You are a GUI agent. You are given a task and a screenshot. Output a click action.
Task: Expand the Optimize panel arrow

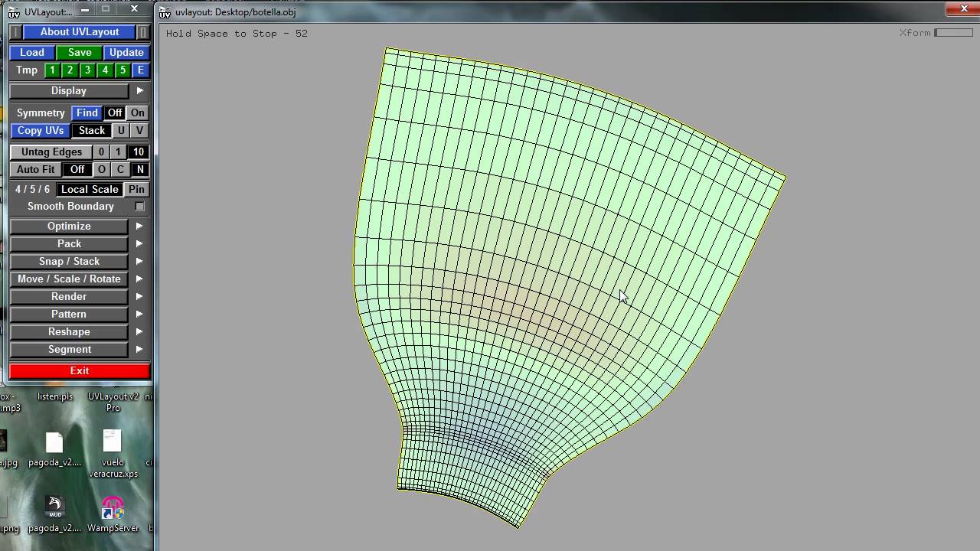139,226
